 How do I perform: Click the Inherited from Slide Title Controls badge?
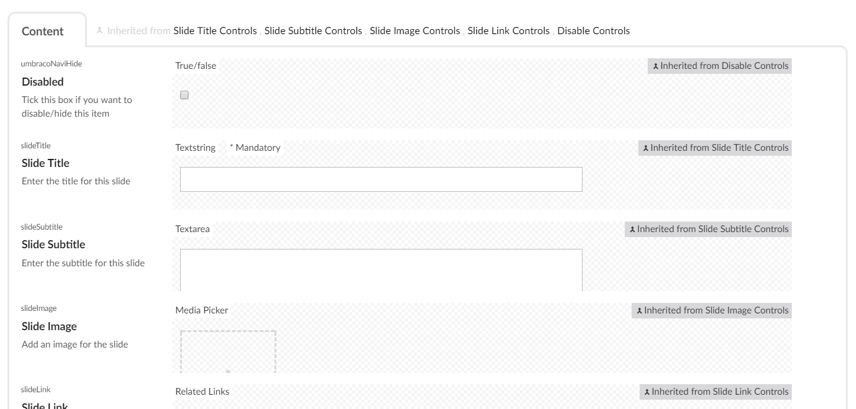(x=715, y=148)
